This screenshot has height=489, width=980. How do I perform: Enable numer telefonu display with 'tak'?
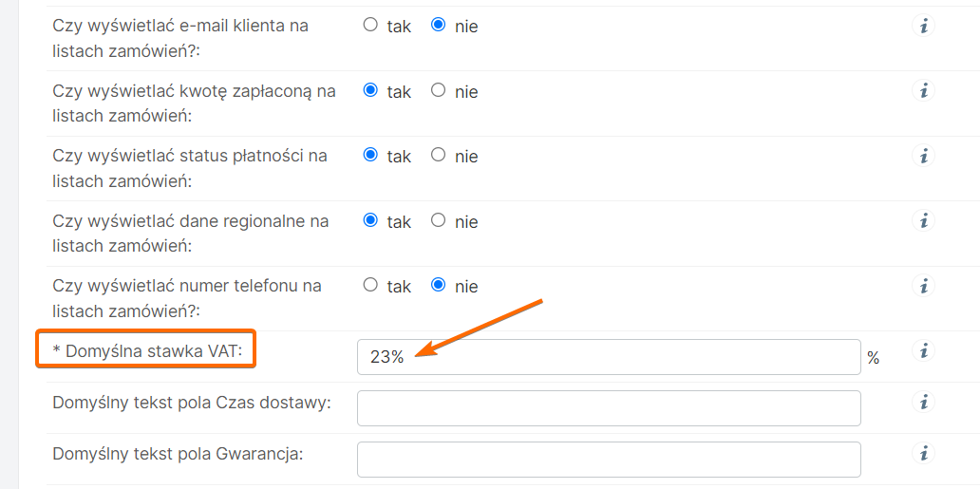[371, 285]
